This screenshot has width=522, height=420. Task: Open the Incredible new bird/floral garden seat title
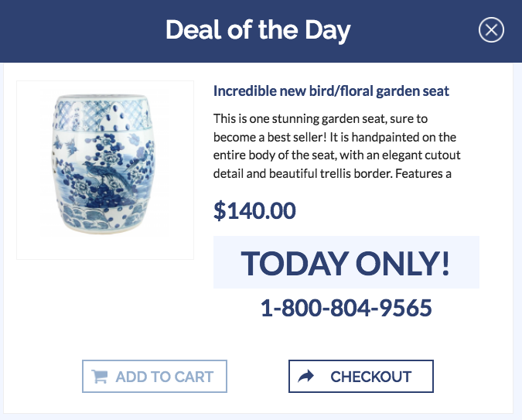[x=331, y=91]
